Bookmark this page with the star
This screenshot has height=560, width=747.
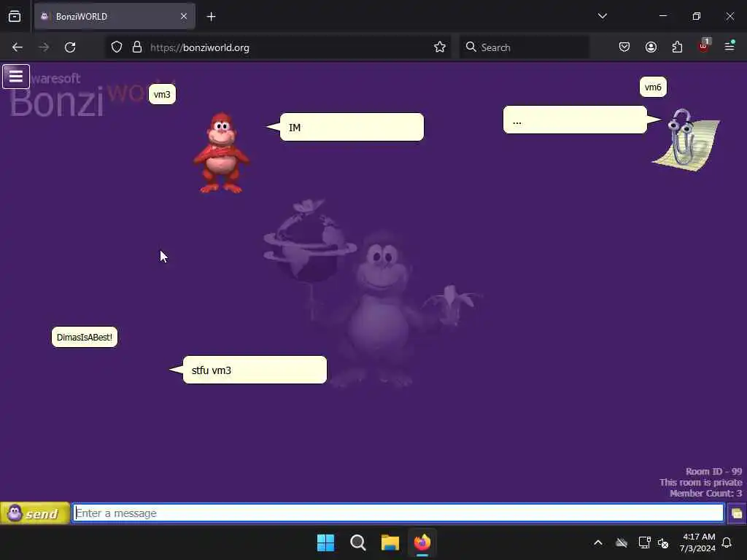tap(440, 47)
